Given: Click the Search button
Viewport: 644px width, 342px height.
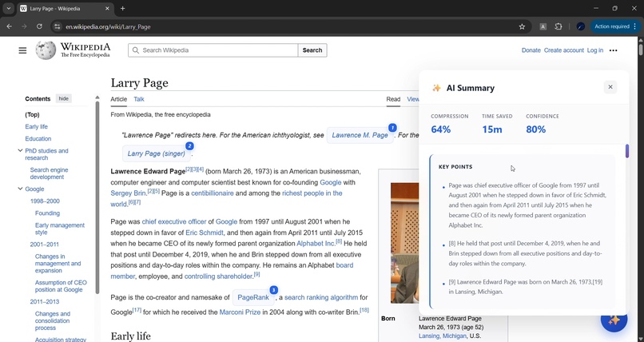Looking at the screenshot, I should click(x=312, y=50).
